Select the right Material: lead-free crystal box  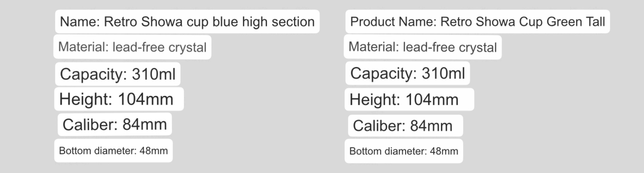423,47
